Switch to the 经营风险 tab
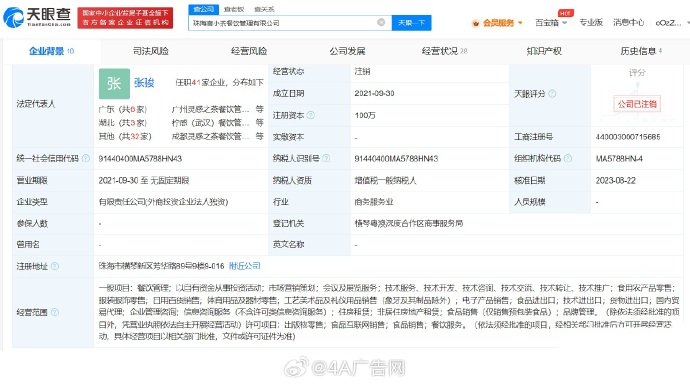 coord(249,51)
